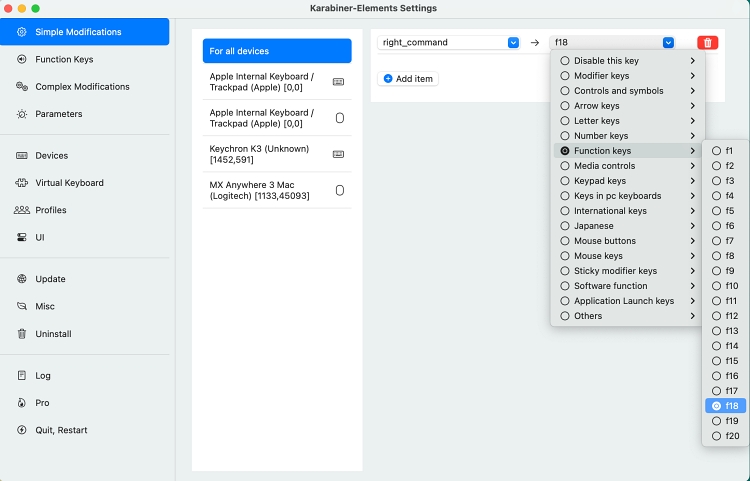Click the Parameters sun-gear icon
750x481 pixels.
pos(22,114)
